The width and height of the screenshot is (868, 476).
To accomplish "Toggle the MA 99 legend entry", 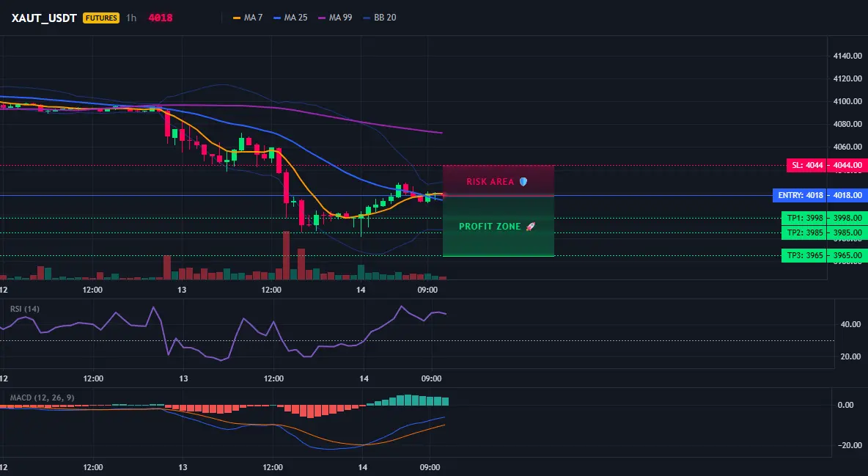I will tap(336, 18).
